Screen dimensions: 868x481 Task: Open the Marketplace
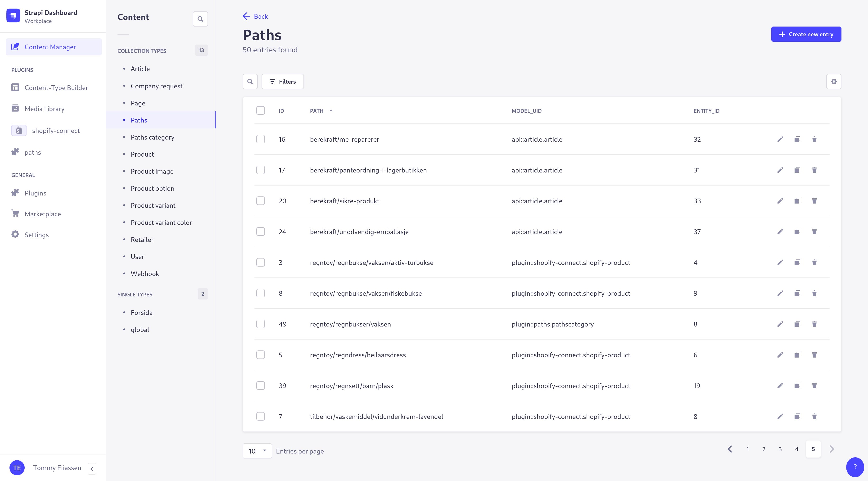43,214
